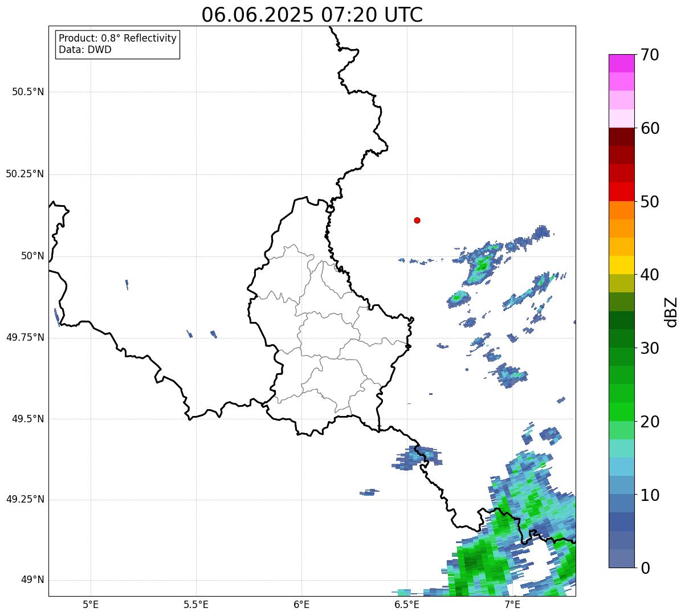Click the colorbar tick value 60
Viewport: 685px width, 616px height.
coord(650,128)
